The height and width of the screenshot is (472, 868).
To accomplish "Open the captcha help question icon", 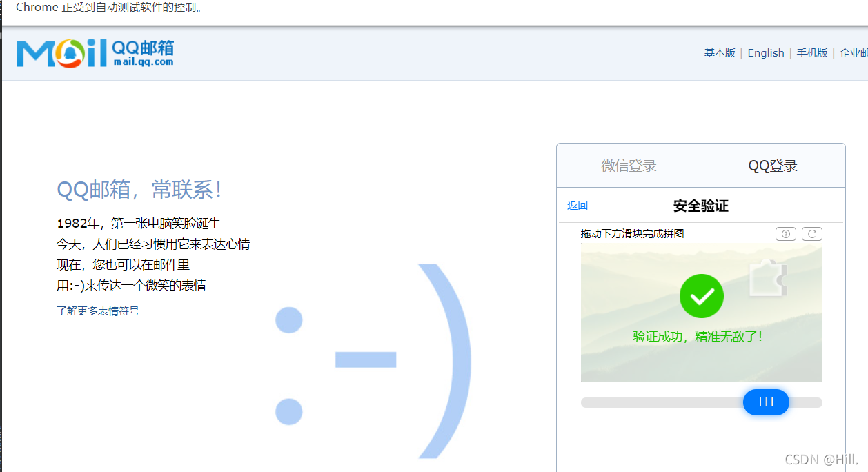I will coord(786,234).
